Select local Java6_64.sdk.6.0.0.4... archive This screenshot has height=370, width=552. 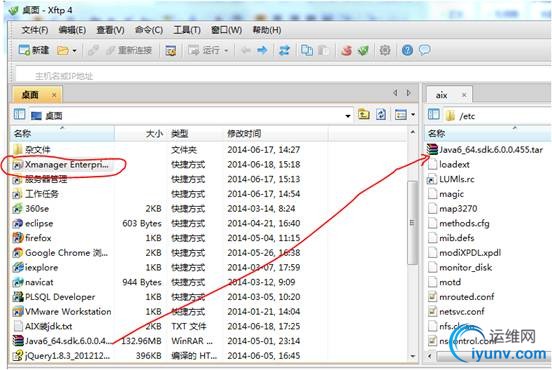pos(63,341)
